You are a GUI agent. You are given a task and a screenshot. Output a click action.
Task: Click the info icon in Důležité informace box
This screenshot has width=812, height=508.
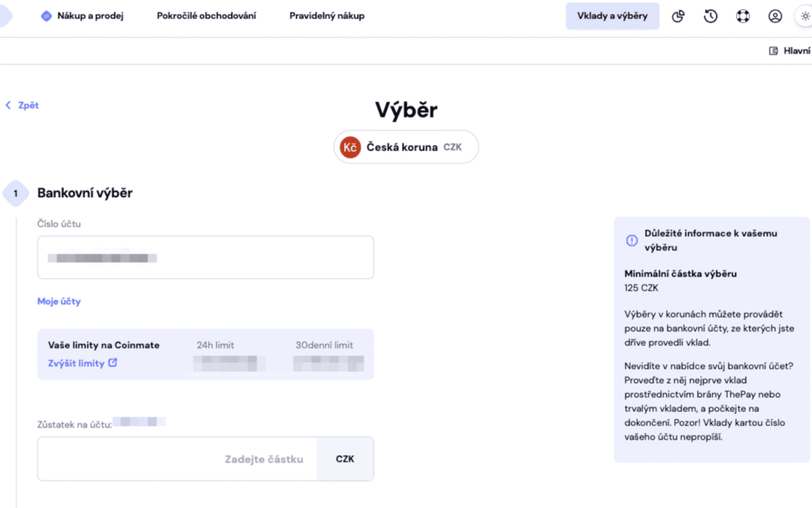point(632,240)
